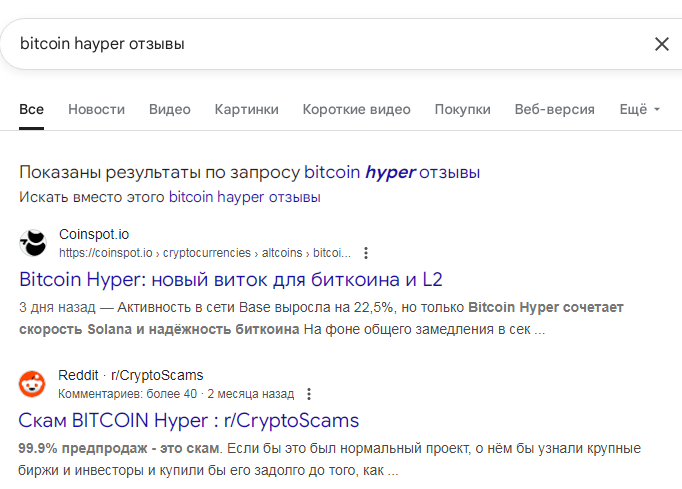Click the Reddit logo favicon
The width and height of the screenshot is (682, 489).
[33, 384]
